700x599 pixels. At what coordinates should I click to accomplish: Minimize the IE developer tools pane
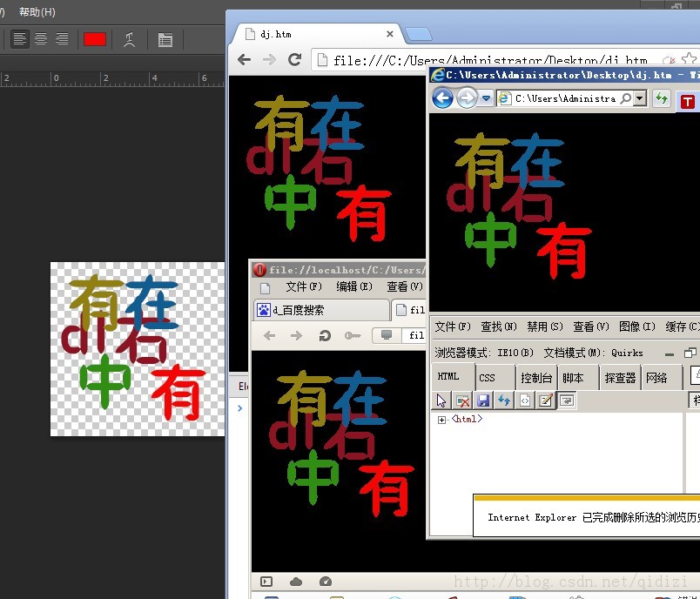[x=670, y=354]
